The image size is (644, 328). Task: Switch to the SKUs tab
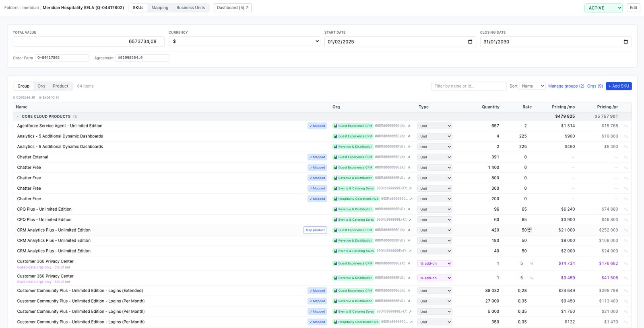coord(138,8)
